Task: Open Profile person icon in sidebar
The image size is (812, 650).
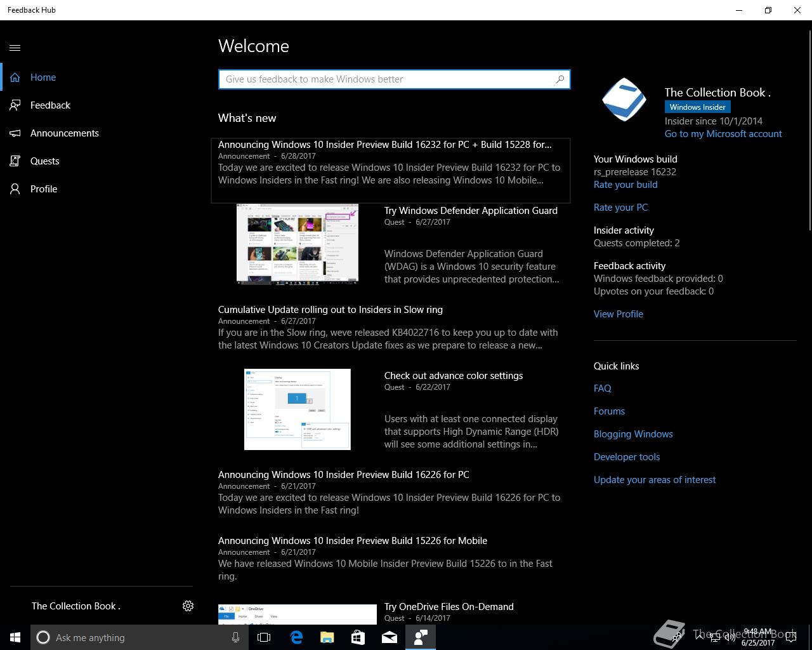Action: click(15, 189)
